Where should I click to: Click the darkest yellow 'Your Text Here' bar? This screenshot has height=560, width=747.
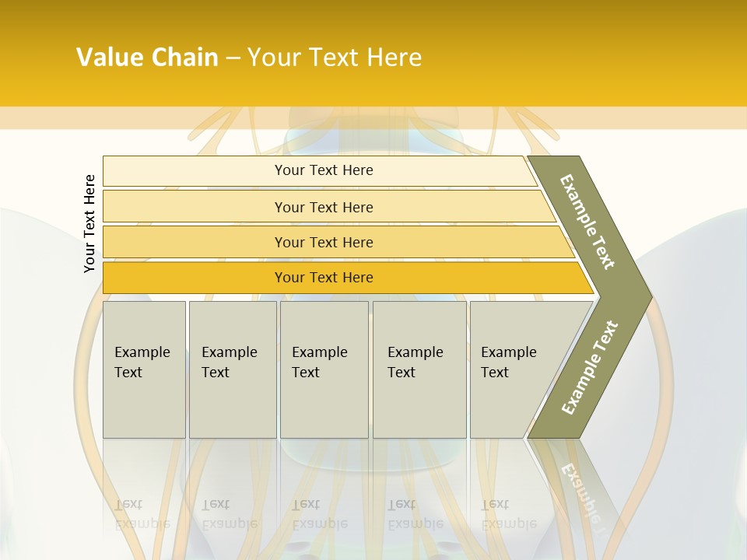[324, 278]
